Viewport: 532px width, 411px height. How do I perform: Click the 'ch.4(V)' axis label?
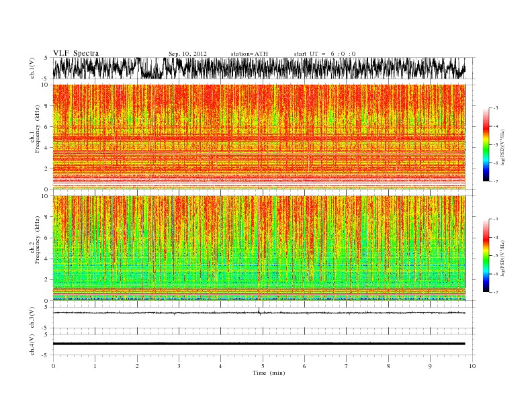point(32,345)
